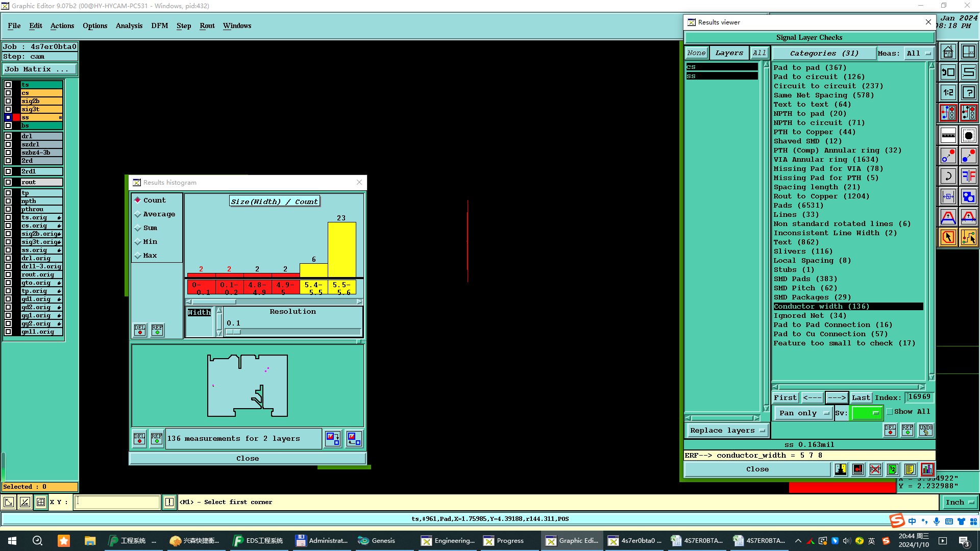Click the Home view icon
The height and width of the screenshot is (551, 980).
coord(948,52)
